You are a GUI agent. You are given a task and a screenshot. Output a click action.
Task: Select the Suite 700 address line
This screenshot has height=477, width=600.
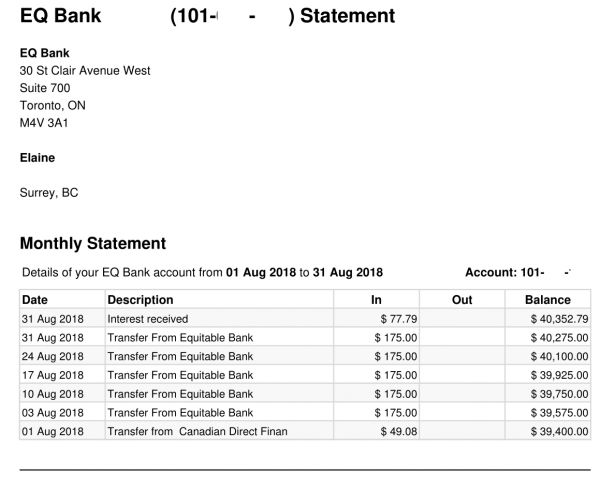[45, 88]
